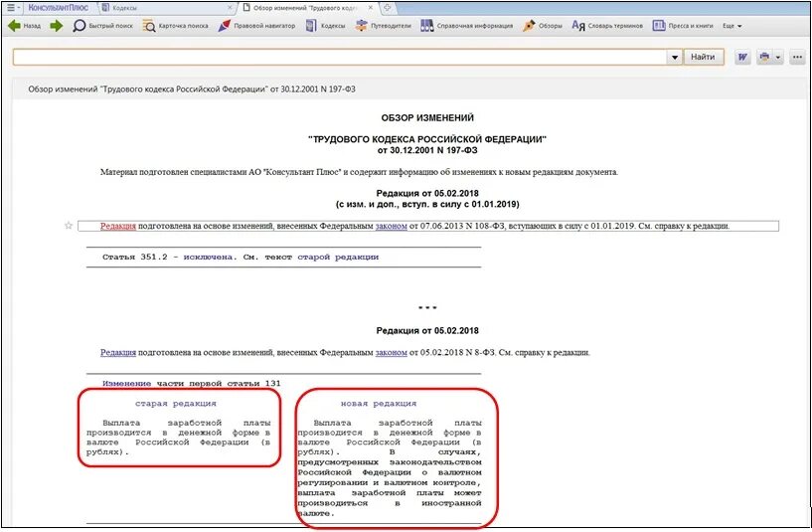
Task: Open Обзоры section
Action: click(x=543, y=26)
